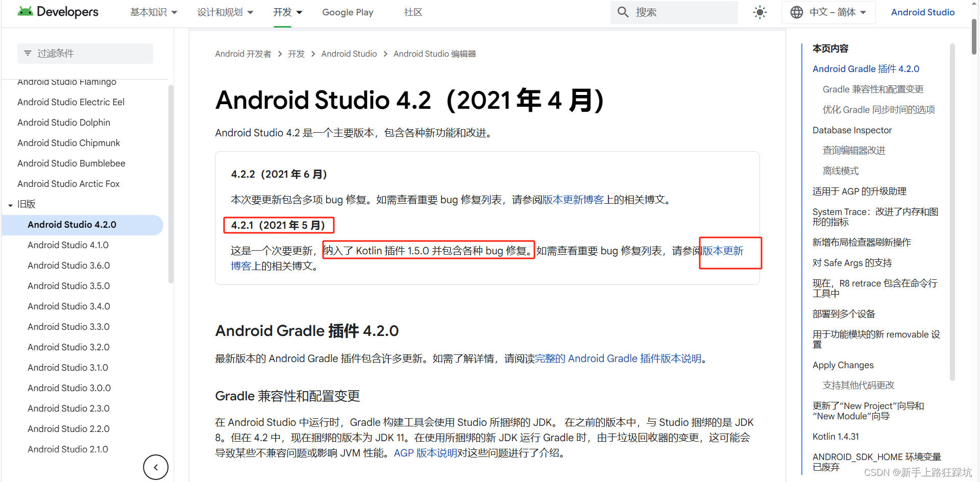The width and height of the screenshot is (980, 482).
Task: Jump to R8 retrace 包含在命令行工具中
Action: [875, 288]
